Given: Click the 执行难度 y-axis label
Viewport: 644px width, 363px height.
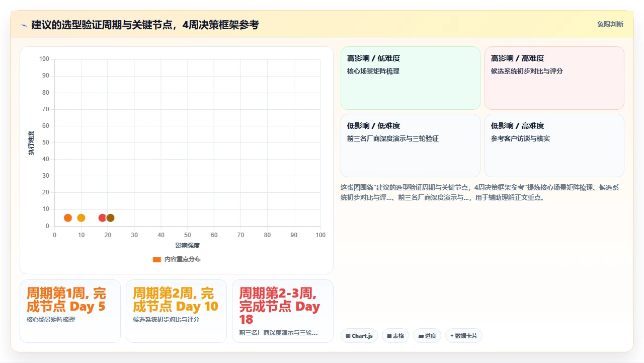Looking at the screenshot, I should coord(31,143).
